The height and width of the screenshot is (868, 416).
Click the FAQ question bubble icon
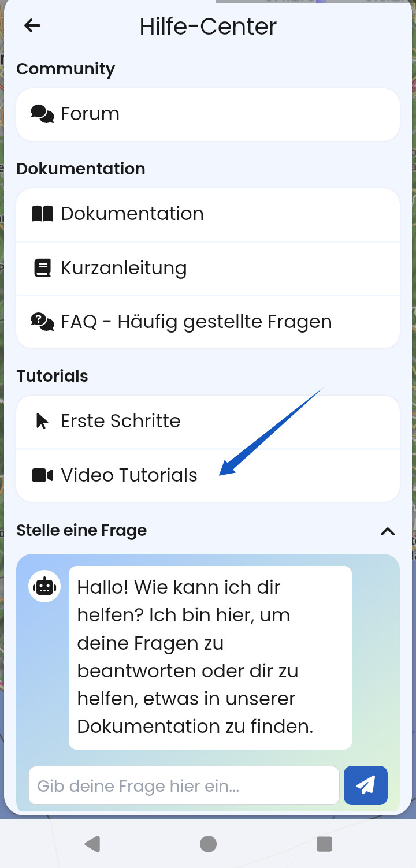[x=42, y=322]
